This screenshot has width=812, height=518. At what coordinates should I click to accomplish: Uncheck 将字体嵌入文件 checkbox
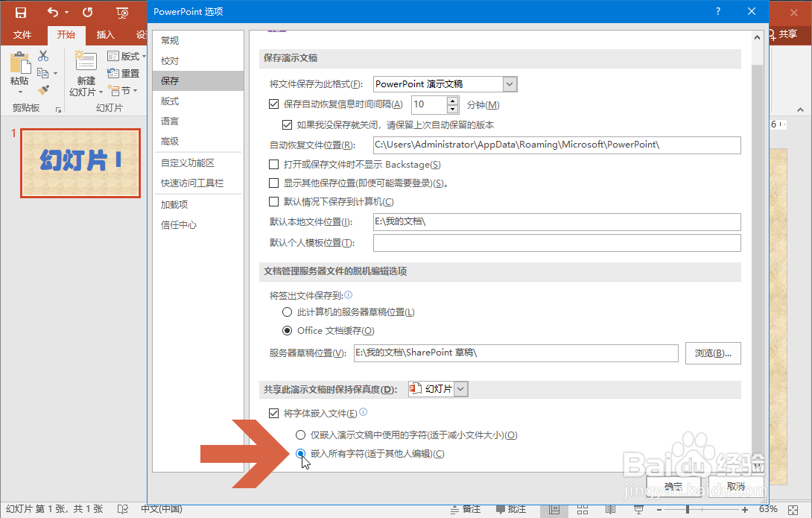pos(273,412)
